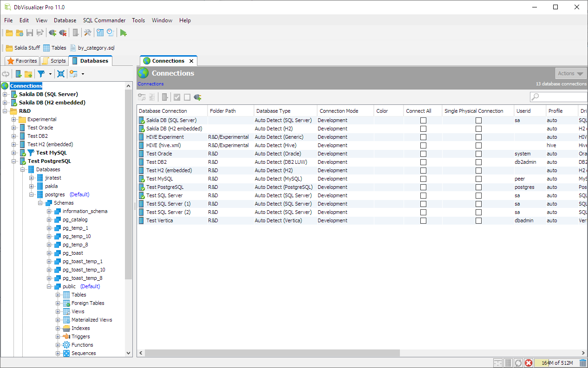Run garbage collection via trash icon in status bar

click(583, 363)
